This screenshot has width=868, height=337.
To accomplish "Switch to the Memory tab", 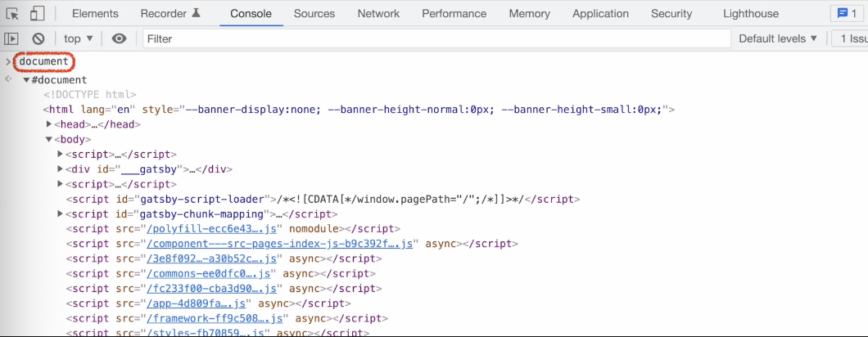I will coord(529,14).
